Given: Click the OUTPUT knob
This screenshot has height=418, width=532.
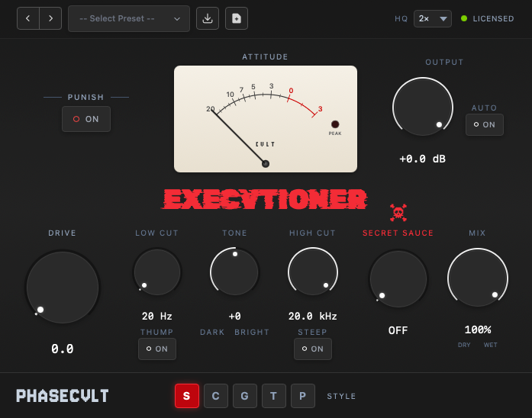Looking at the screenshot, I should [x=423, y=107].
